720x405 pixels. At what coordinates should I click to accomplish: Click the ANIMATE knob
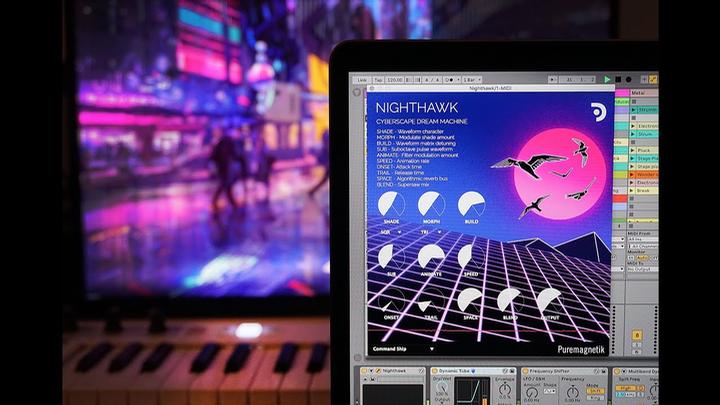pyautogui.click(x=431, y=257)
